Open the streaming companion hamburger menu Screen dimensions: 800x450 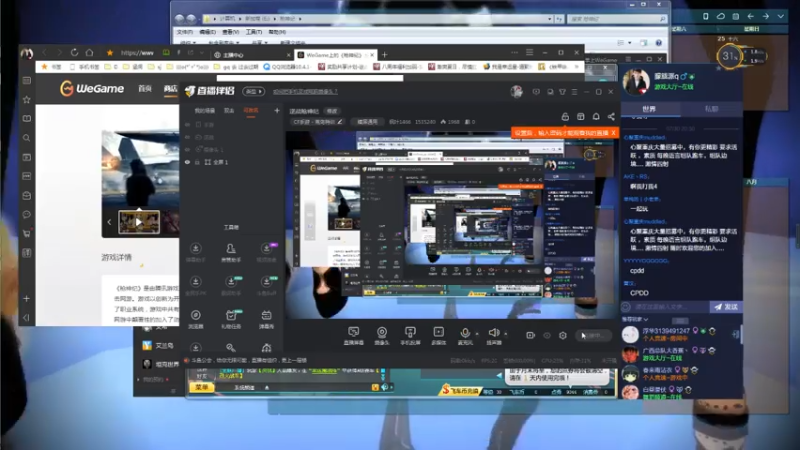point(574,92)
